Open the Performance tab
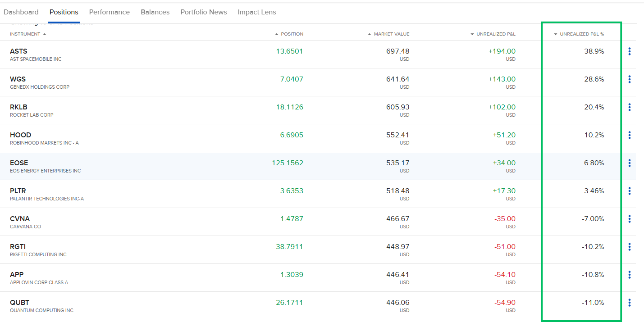The height and width of the screenshot is (322, 644). pos(110,12)
